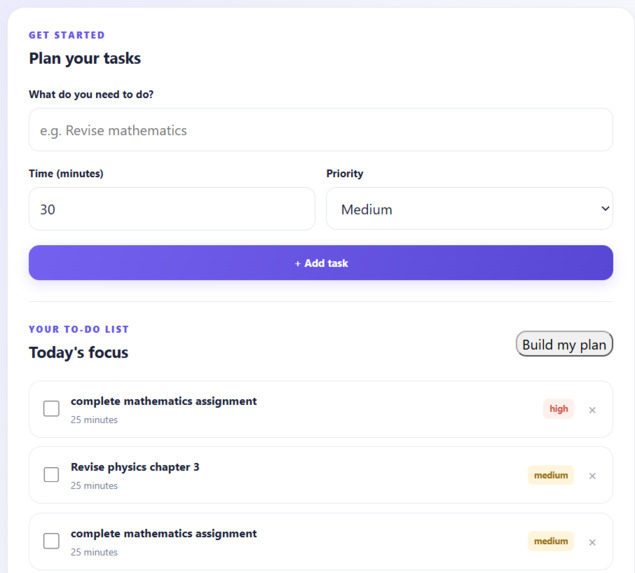The image size is (635, 573).
Task: Remove the high-priority mathematics assignment via its X icon
Action: [x=592, y=410]
